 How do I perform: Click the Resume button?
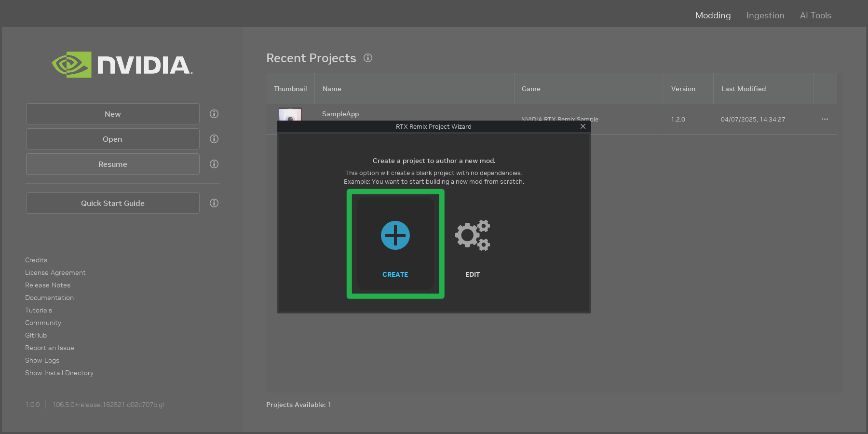click(x=112, y=164)
